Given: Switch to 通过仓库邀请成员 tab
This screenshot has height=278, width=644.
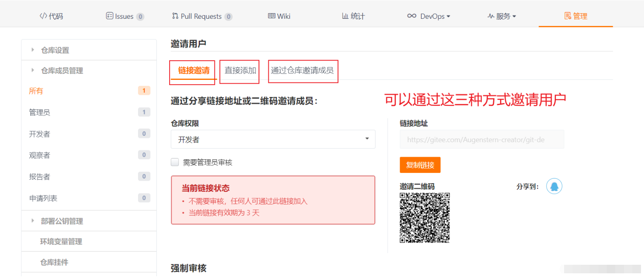Looking at the screenshot, I should coord(302,70).
